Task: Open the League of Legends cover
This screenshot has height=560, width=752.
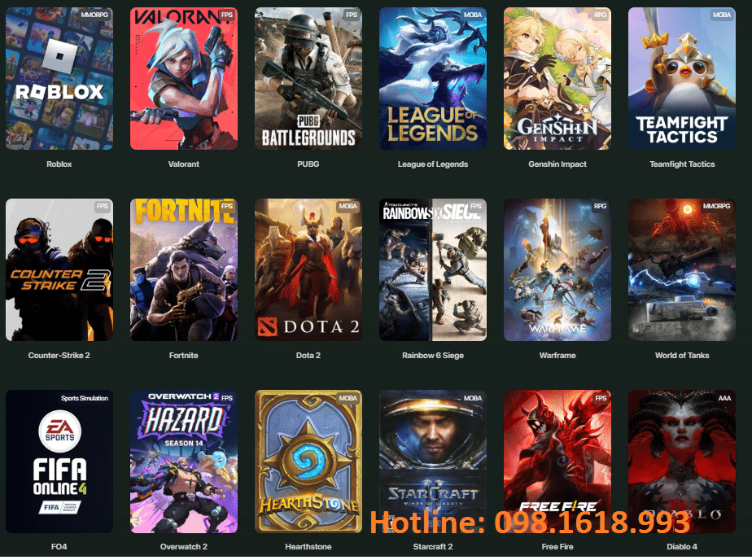Action: pos(433,78)
